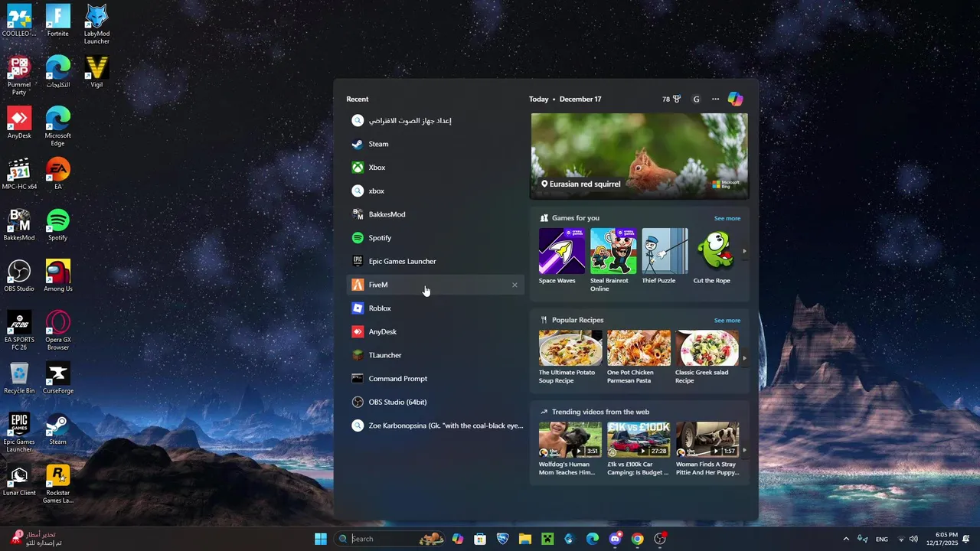Screen dimensions: 980x551
Task: Open the more options ellipsis in the search panel
Action: tap(715, 99)
